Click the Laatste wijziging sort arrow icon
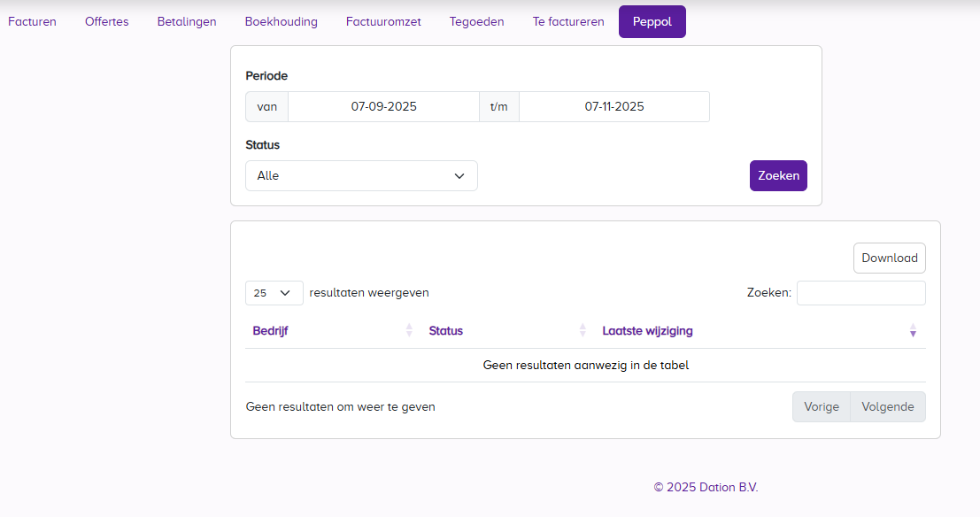This screenshot has height=517, width=980. (913, 331)
